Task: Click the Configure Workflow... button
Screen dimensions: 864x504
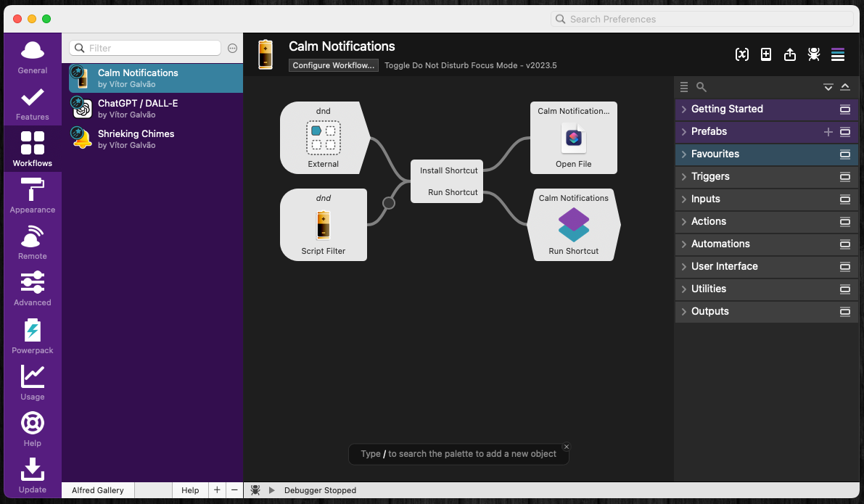Action: (x=334, y=65)
